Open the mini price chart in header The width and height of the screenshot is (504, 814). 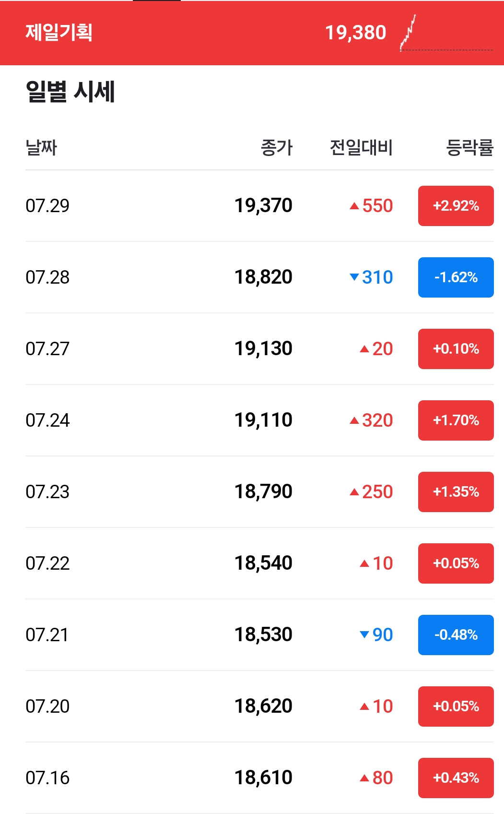[x=446, y=33]
